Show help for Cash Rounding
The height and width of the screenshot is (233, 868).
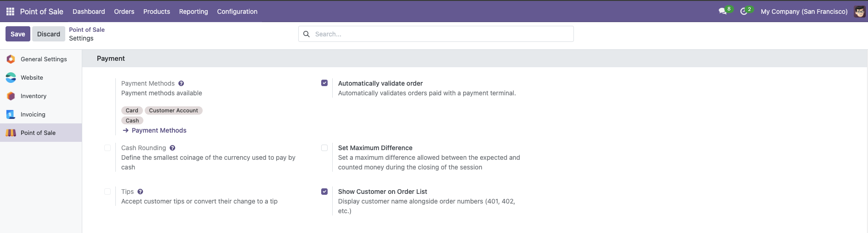pyautogui.click(x=172, y=148)
